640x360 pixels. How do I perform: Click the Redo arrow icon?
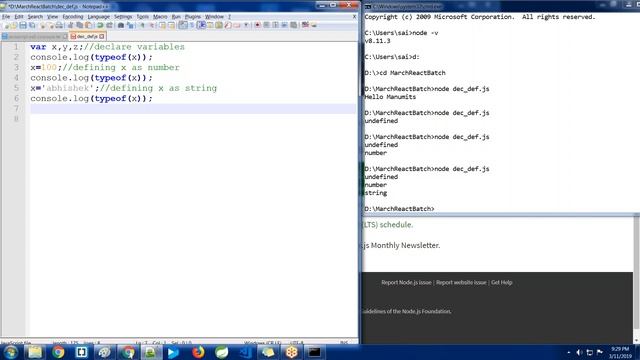coord(109,25)
